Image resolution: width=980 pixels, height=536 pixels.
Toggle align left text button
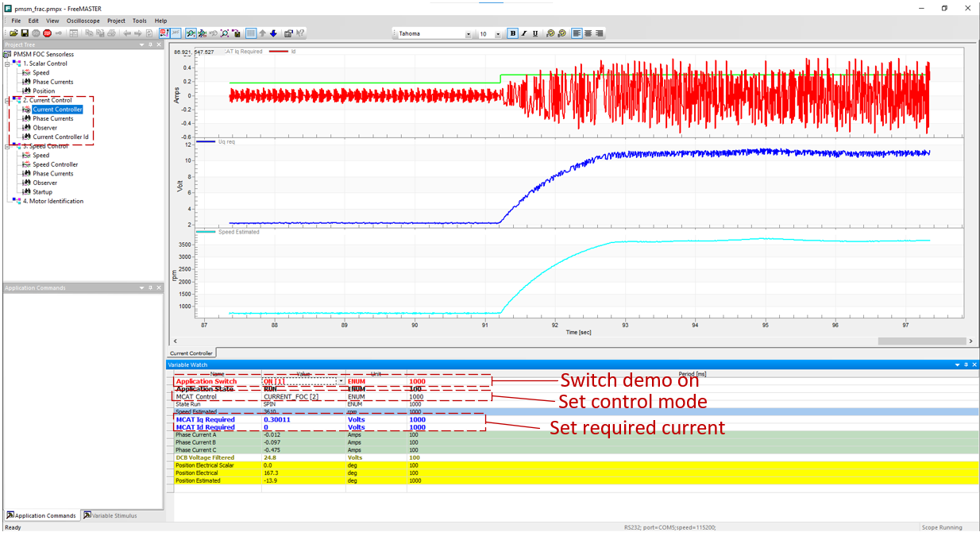point(577,33)
